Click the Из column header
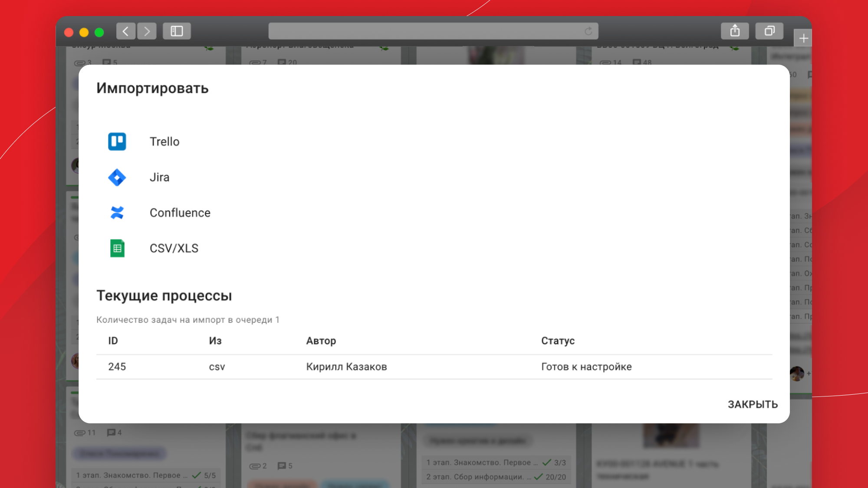This screenshot has height=488, width=868. pos(215,341)
